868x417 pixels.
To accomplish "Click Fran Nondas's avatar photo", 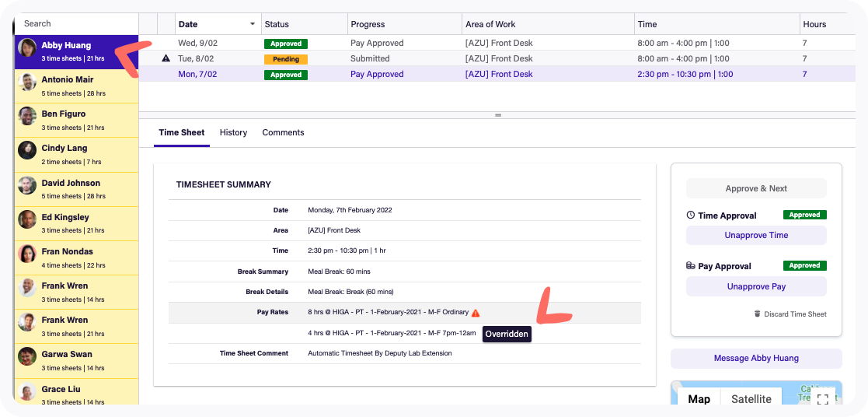I will click(x=27, y=254).
